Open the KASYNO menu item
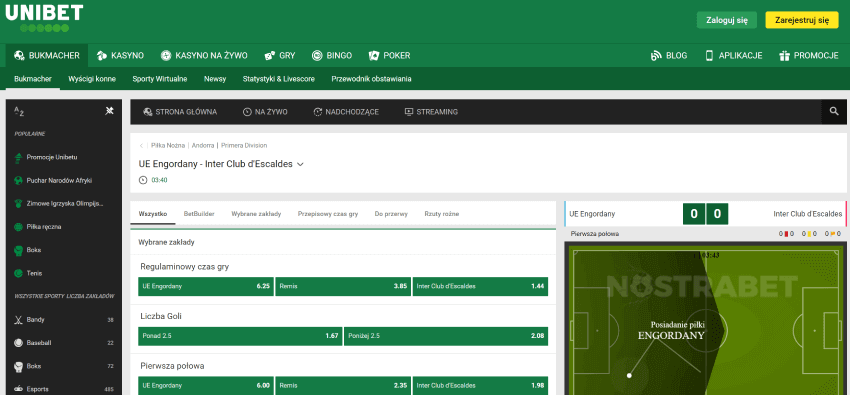This screenshot has width=850, height=395. [x=120, y=55]
